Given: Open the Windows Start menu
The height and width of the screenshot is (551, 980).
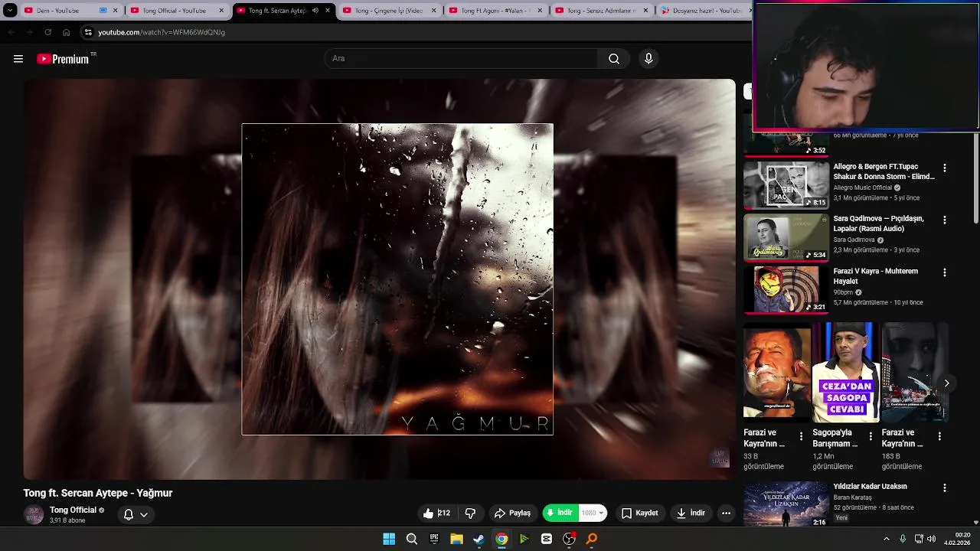Looking at the screenshot, I should click(389, 539).
